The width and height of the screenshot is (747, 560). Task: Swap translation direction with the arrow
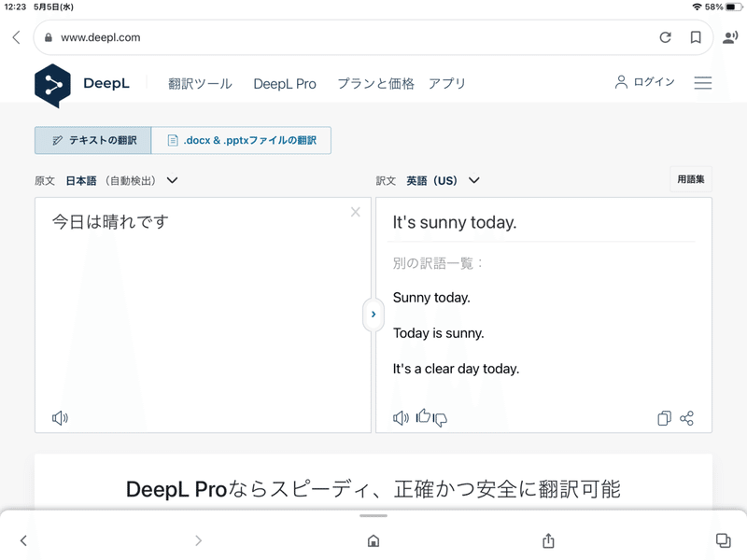pos(373,315)
